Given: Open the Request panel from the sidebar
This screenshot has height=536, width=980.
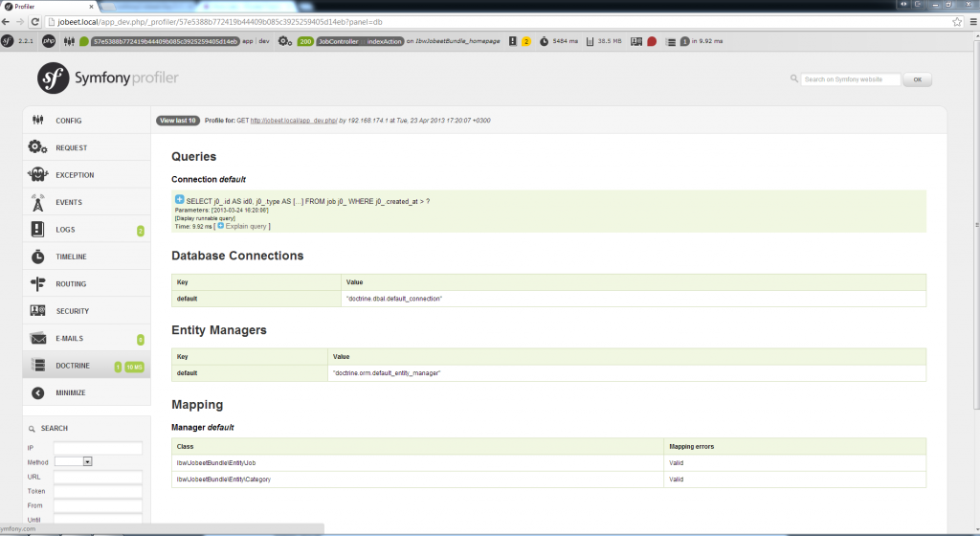Looking at the screenshot, I should 86,147.
